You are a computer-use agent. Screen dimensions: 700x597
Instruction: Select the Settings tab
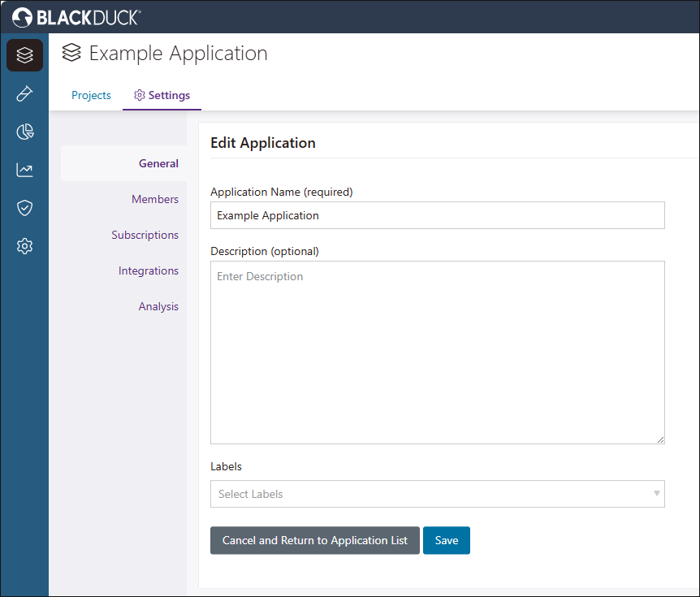162,95
